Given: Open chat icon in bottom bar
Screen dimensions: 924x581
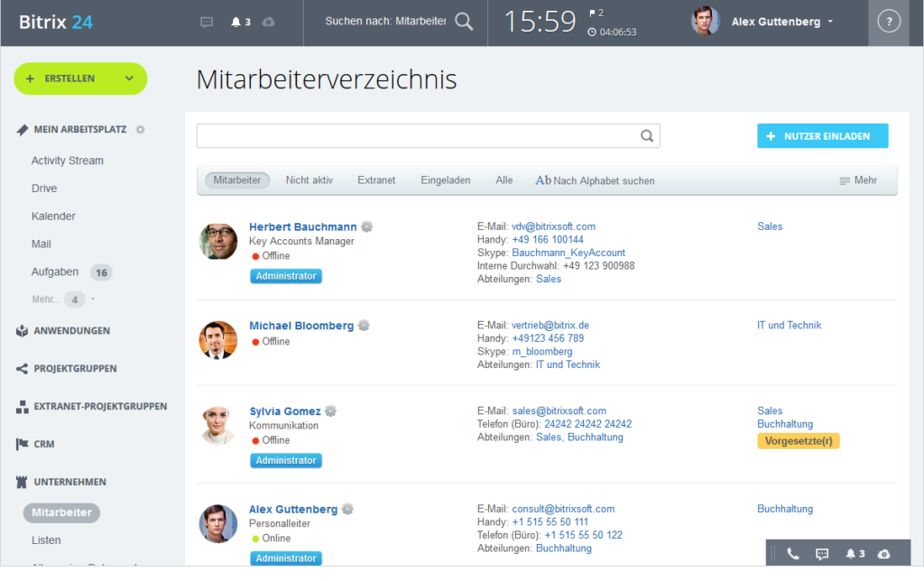Looking at the screenshot, I should coord(822,554).
